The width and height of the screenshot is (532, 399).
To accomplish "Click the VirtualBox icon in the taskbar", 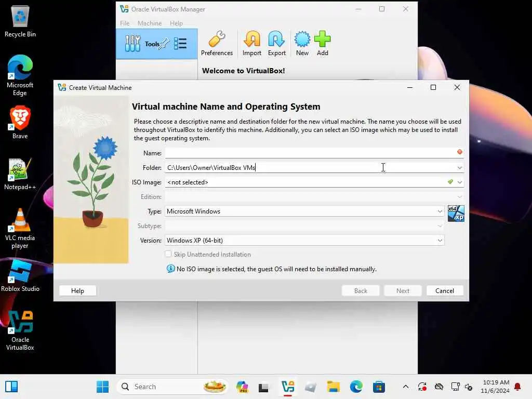I will pos(288,387).
